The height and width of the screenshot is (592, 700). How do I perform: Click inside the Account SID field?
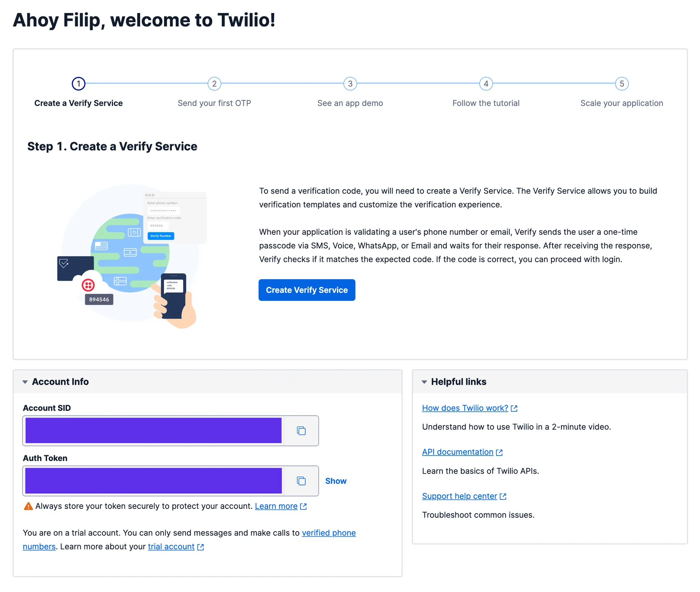click(x=153, y=431)
